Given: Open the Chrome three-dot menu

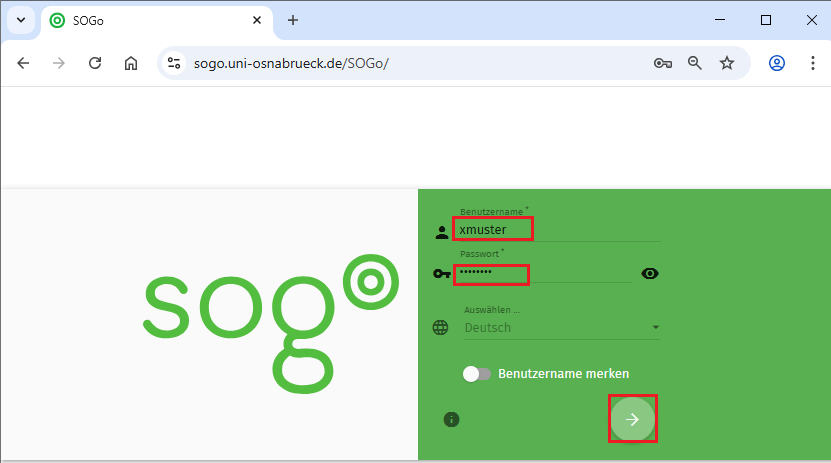Looking at the screenshot, I should [812, 63].
